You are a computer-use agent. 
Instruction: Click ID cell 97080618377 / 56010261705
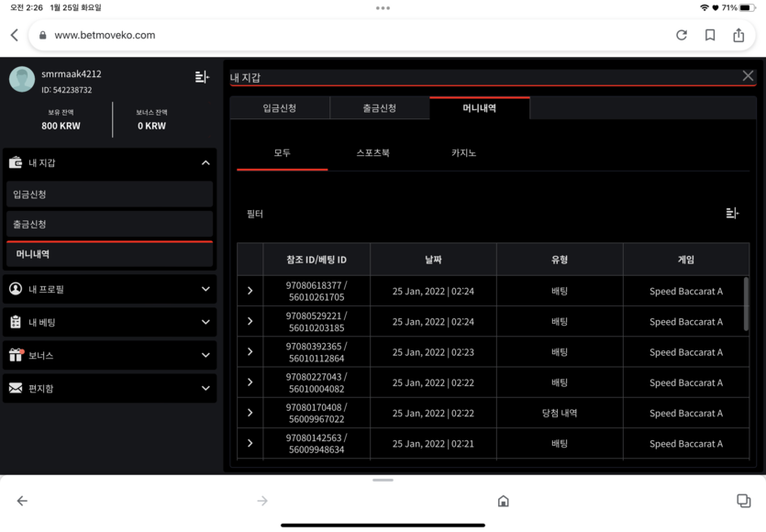[x=316, y=291]
